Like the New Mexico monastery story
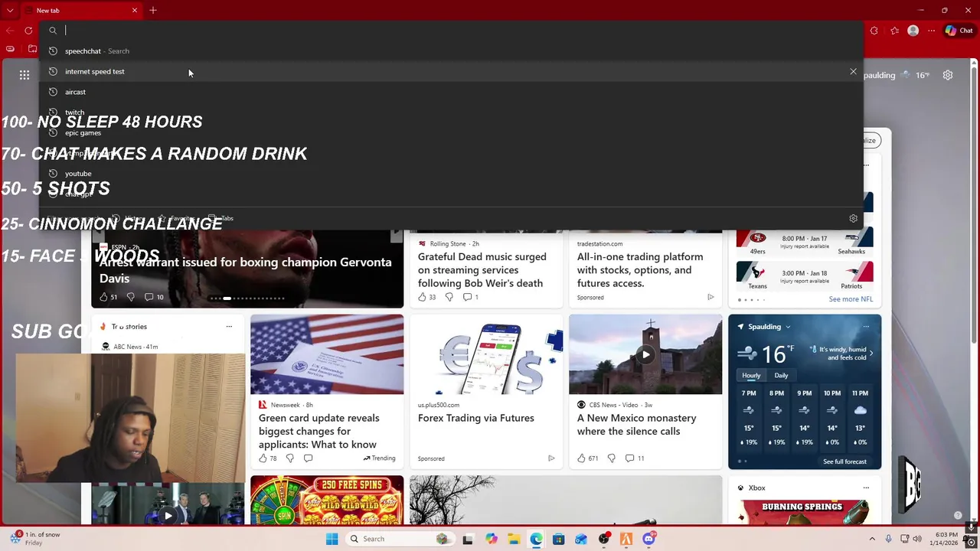980x551 pixels. pyautogui.click(x=581, y=458)
